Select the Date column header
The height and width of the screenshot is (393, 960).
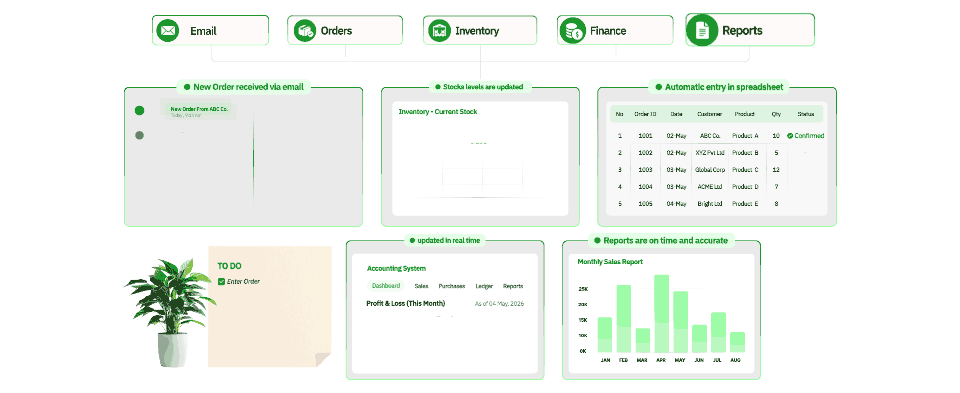[x=677, y=114]
